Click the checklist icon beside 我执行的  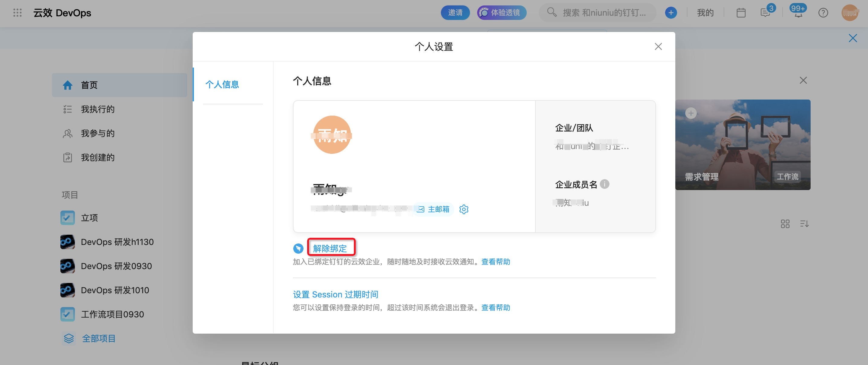[x=68, y=109]
